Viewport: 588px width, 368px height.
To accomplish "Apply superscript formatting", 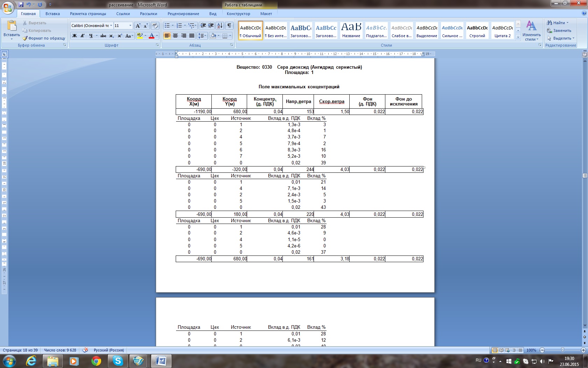I will pos(120,36).
